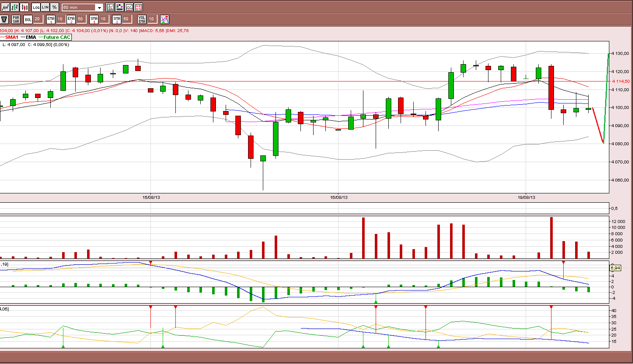Click the 12 000 volume axis label
The height and width of the screenshot is (364, 633).
[x=618, y=221]
